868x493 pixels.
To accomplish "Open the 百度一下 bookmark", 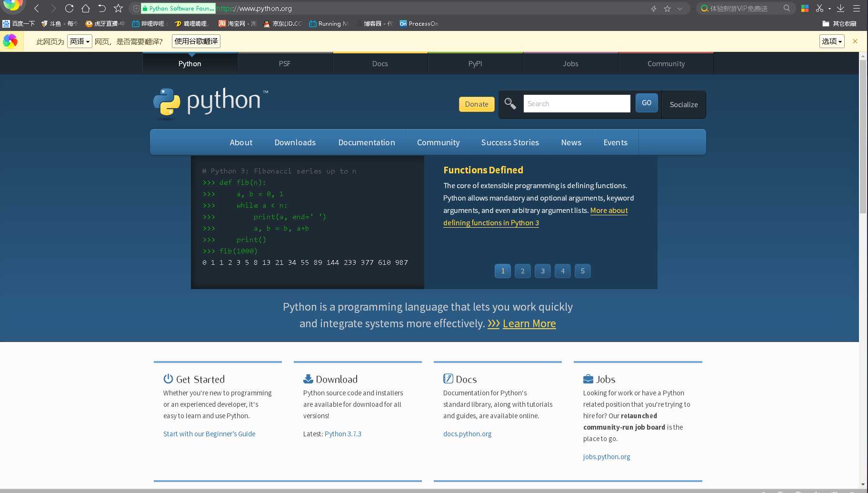I will [x=19, y=23].
